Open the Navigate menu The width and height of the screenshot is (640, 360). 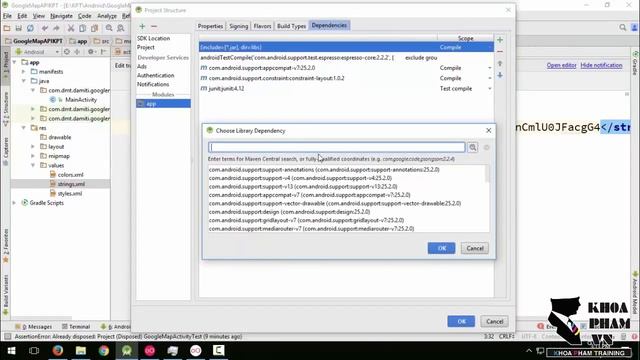(61, 16)
